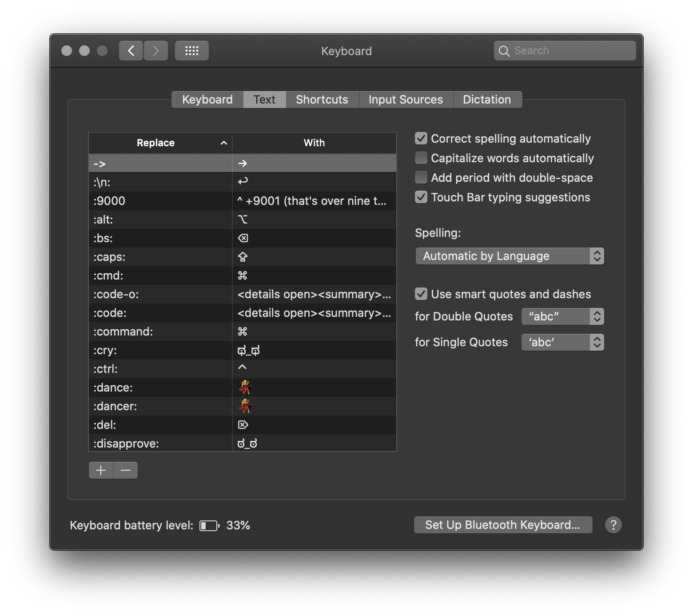Toggle Correct spelling automatically
This screenshot has height=616, width=693.
click(421, 139)
